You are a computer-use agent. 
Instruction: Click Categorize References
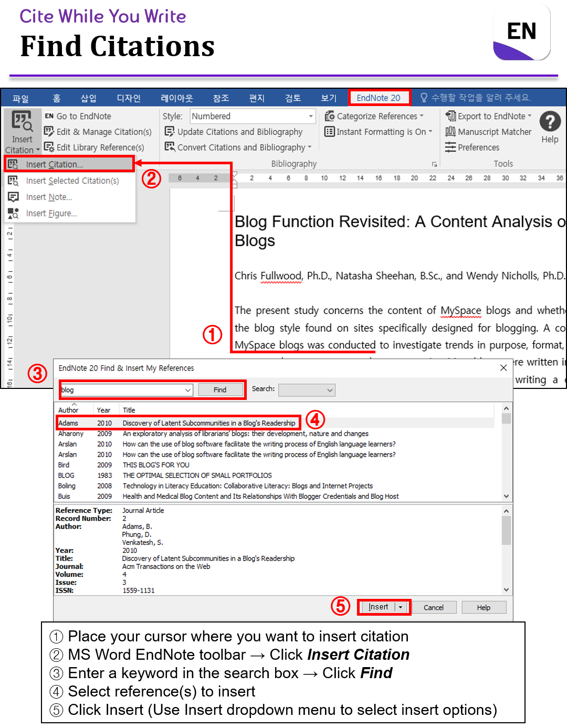click(375, 116)
